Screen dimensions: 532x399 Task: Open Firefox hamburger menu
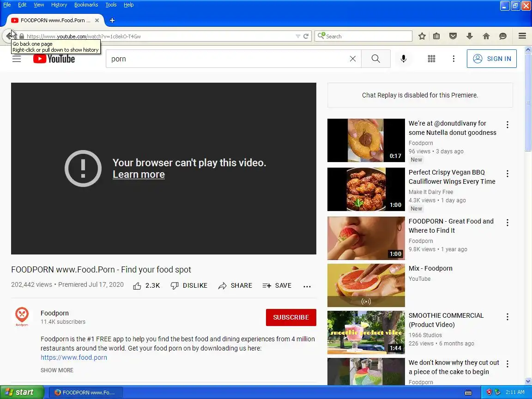pyautogui.click(x=522, y=36)
